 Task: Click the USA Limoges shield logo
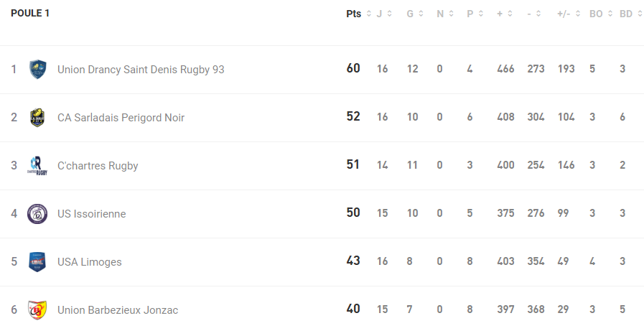click(37, 262)
